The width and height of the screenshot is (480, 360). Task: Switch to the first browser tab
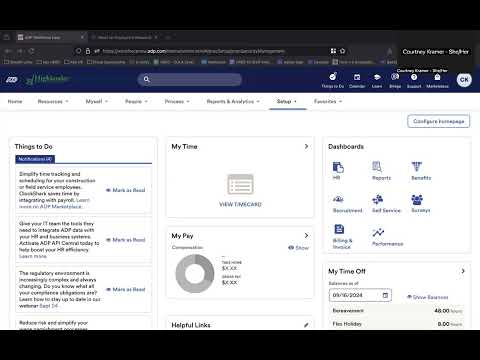coord(50,37)
